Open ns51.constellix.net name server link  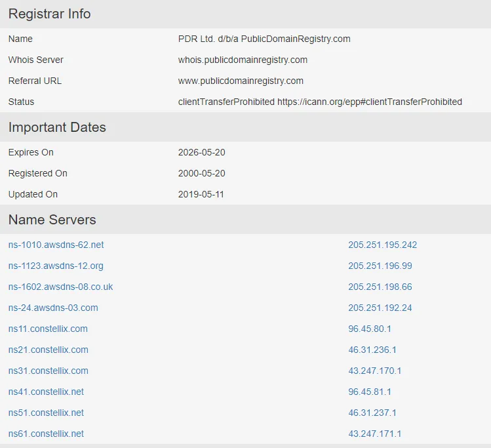[46, 413]
